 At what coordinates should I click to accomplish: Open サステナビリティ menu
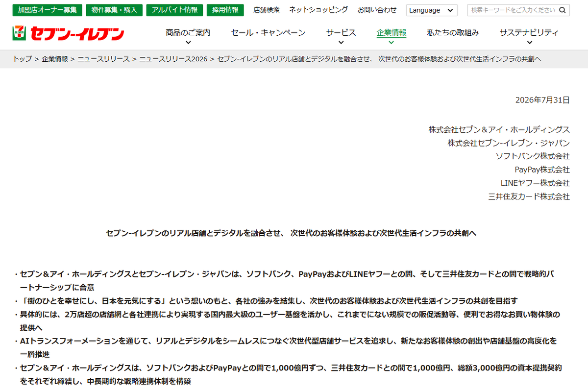[x=529, y=33]
